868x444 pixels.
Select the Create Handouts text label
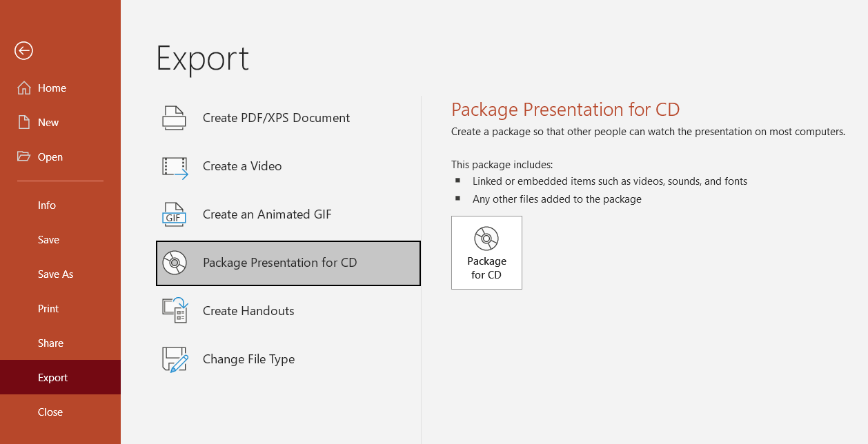[x=248, y=311]
